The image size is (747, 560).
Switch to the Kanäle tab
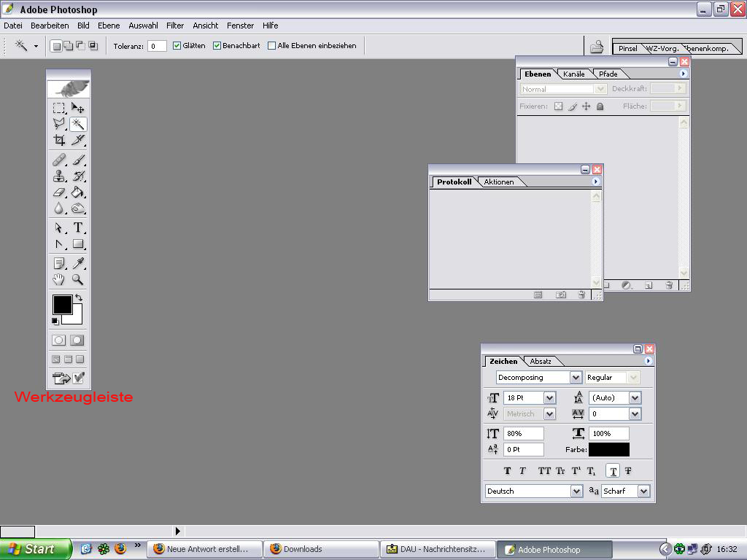pyautogui.click(x=573, y=74)
